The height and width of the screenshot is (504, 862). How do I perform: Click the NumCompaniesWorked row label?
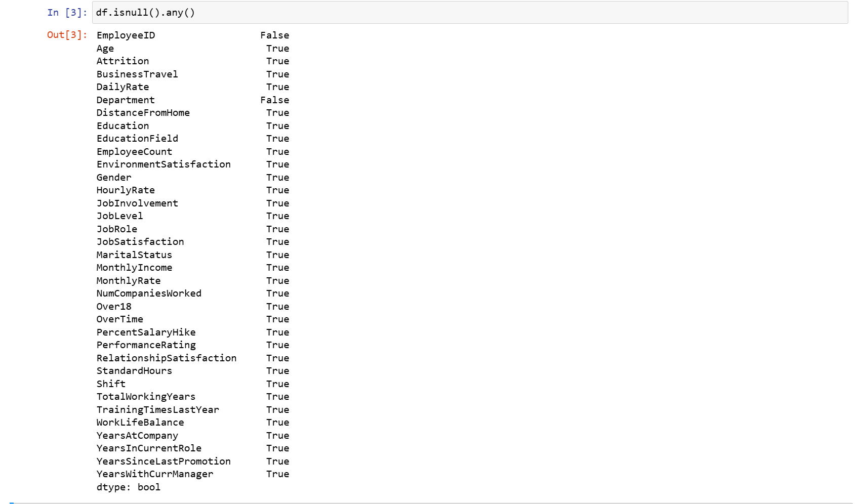[x=149, y=293]
